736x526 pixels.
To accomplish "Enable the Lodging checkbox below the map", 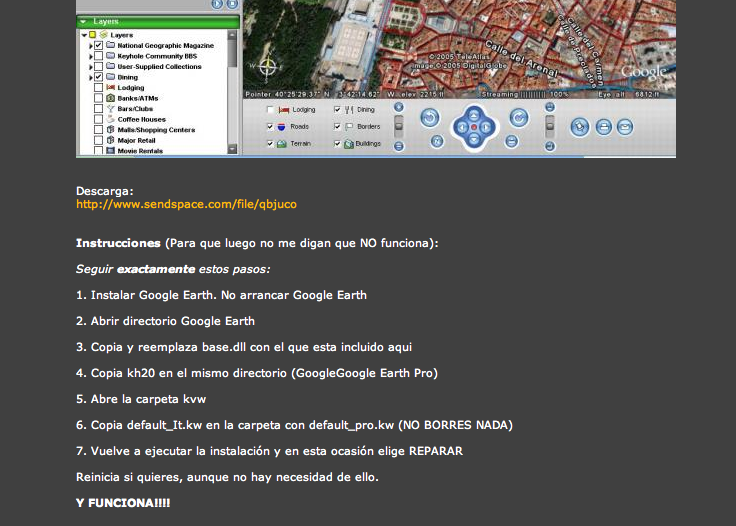I will click(270, 109).
